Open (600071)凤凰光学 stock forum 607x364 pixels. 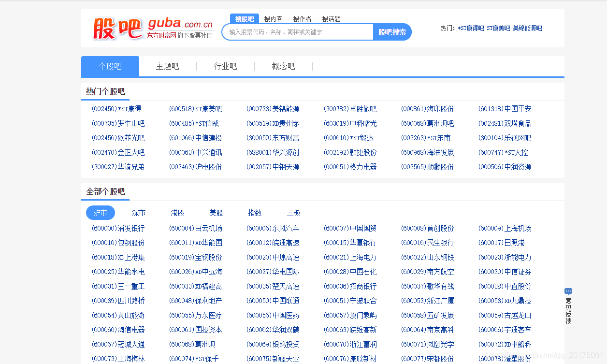pos(427,344)
